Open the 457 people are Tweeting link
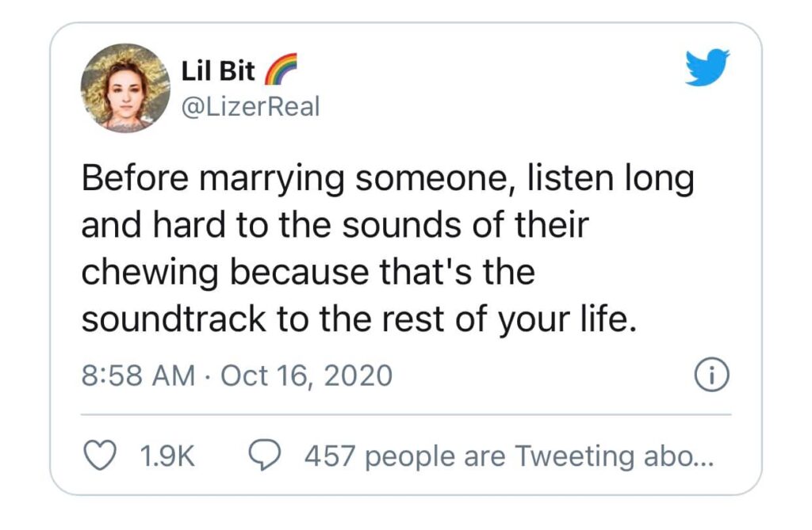 click(x=508, y=456)
